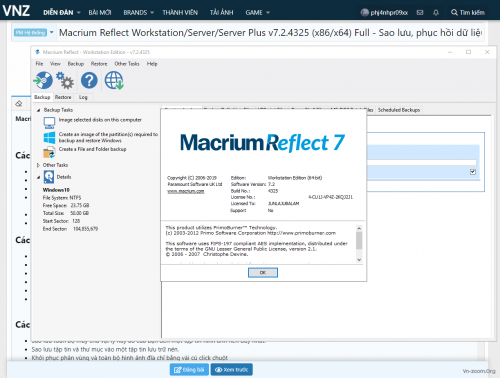The height and width of the screenshot is (378, 500).
Task: Switch to the Restore tab
Action: (63, 97)
